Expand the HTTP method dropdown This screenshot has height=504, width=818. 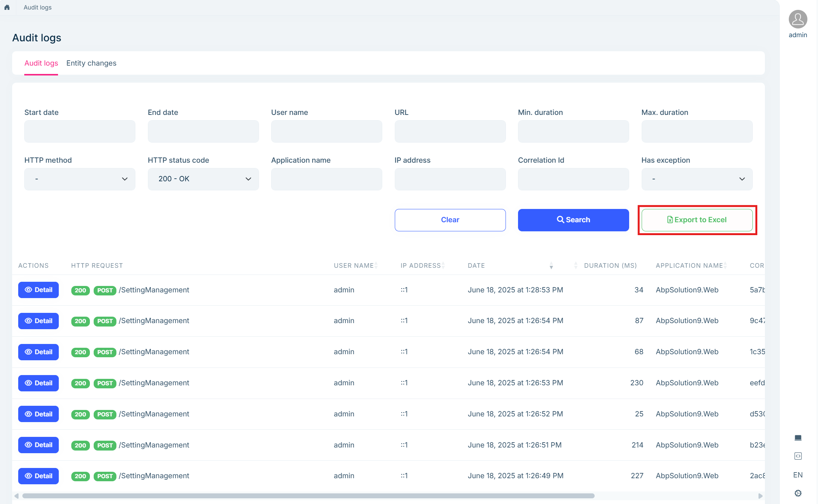[80, 179]
